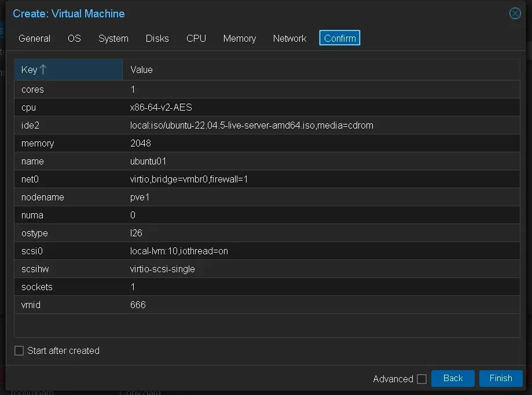Viewport: 532px width, 395px height.
Task: Select the Disks tab
Action: click(x=157, y=38)
